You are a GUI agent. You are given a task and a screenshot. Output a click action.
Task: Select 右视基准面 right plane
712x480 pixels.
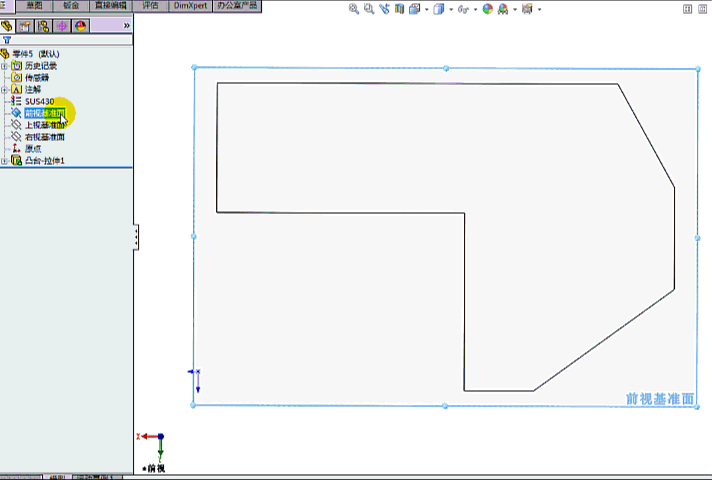[44, 137]
